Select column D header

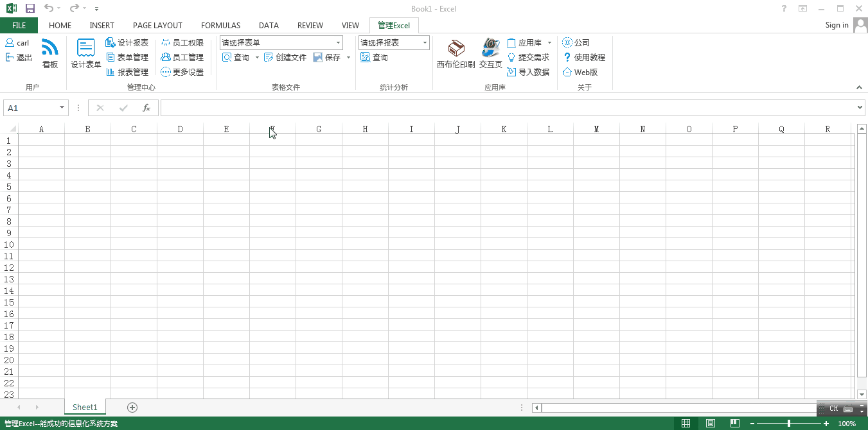(x=180, y=129)
